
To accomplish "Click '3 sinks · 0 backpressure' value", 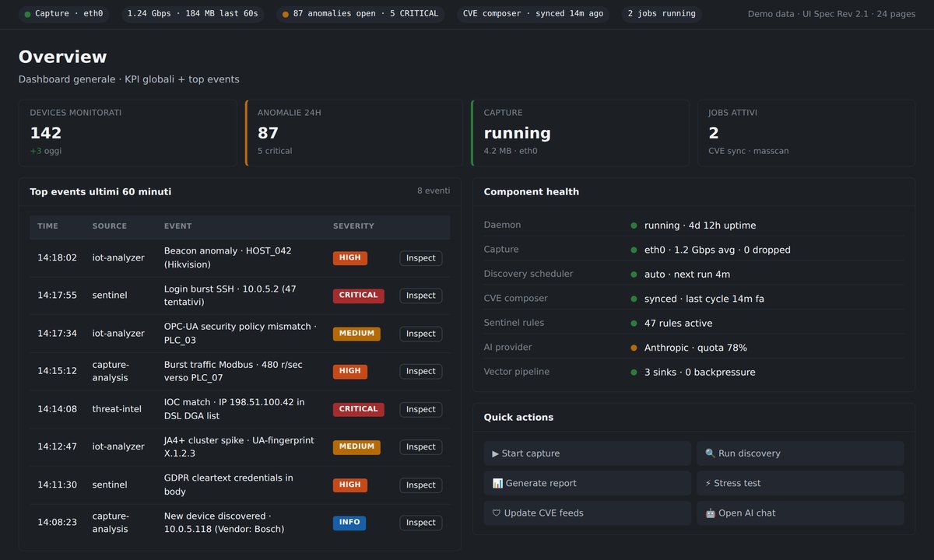I will click(x=700, y=373).
